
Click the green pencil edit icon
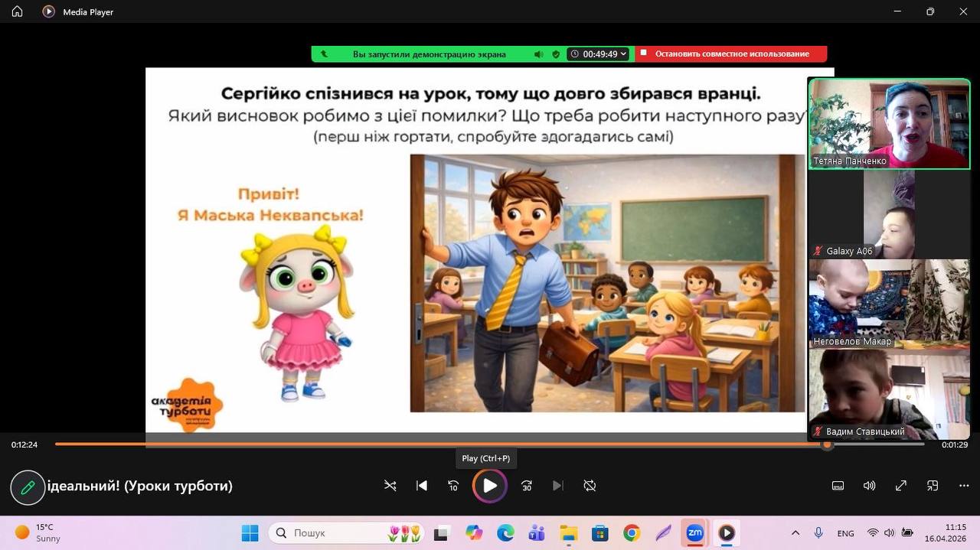tap(28, 487)
